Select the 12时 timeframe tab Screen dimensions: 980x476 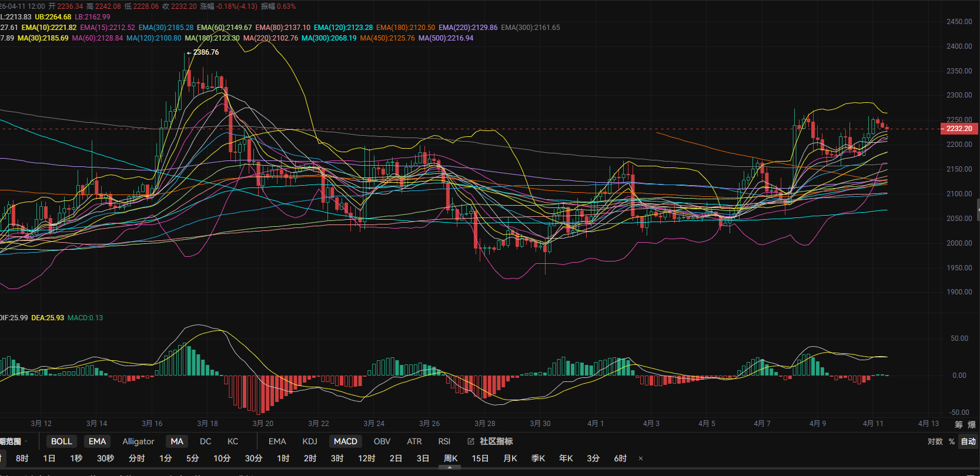coord(366,458)
